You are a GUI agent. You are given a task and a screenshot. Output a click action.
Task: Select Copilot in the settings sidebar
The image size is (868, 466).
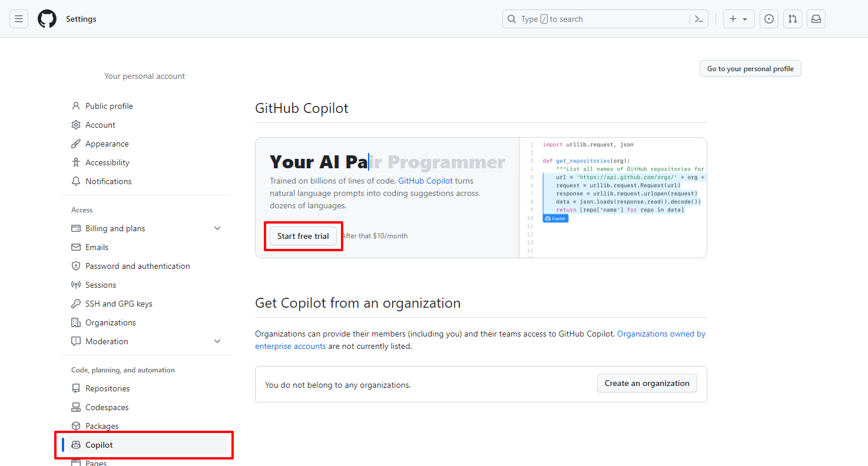click(147, 445)
